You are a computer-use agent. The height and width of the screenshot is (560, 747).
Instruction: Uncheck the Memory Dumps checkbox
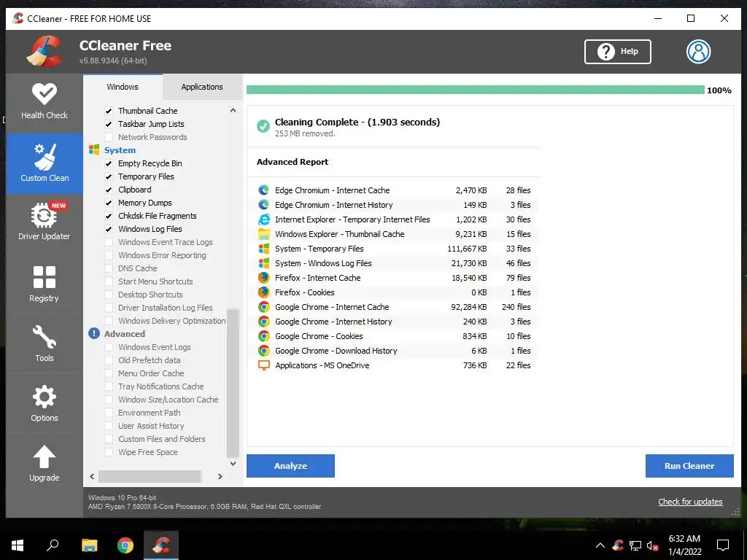[109, 203]
